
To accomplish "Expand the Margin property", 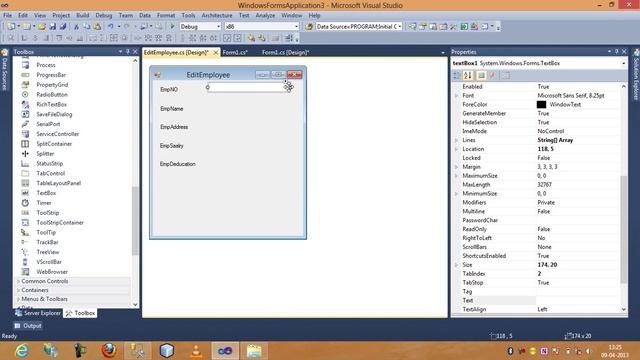I will pos(456,167).
